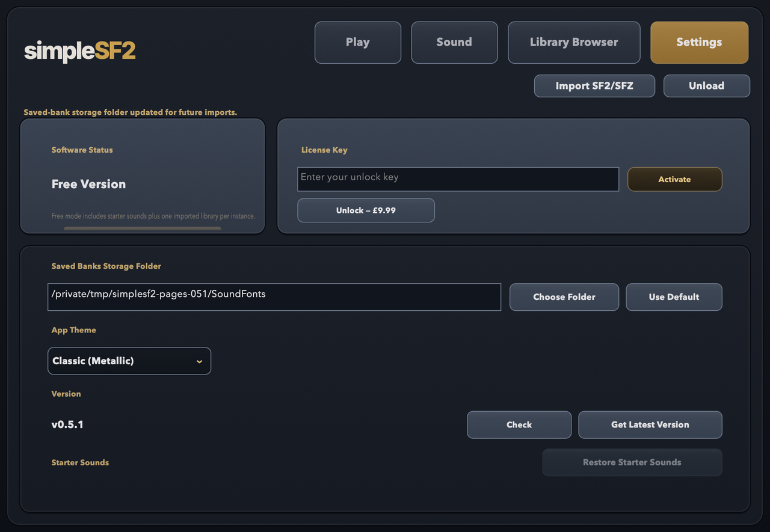Click the "Saved-bank storage folder updated" message
The height and width of the screenshot is (532, 770).
[131, 112]
